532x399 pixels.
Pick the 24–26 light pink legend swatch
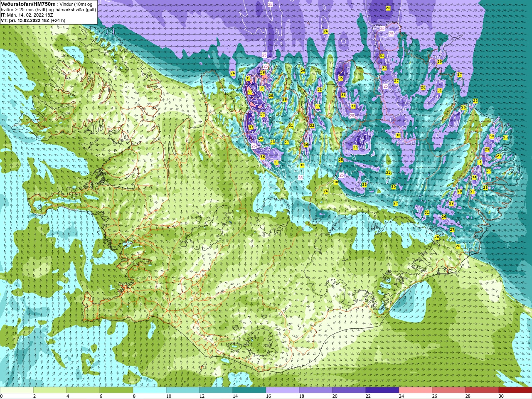click(x=416, y=390)
